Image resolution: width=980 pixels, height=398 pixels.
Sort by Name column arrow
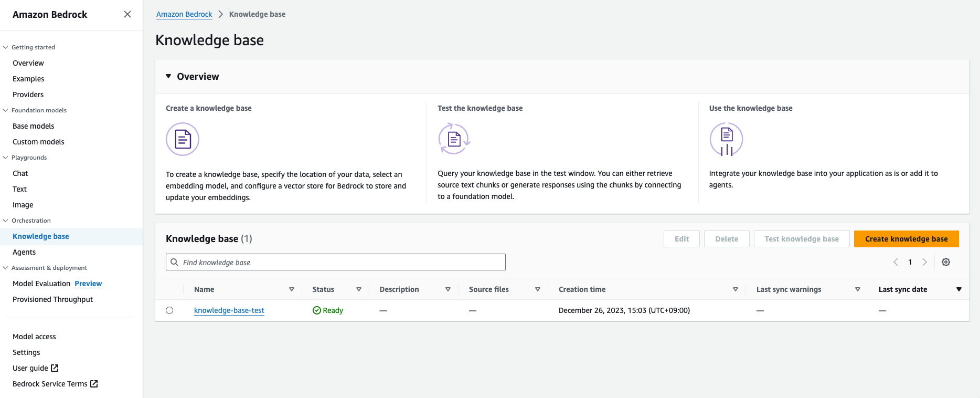click(x=292, y=289)
